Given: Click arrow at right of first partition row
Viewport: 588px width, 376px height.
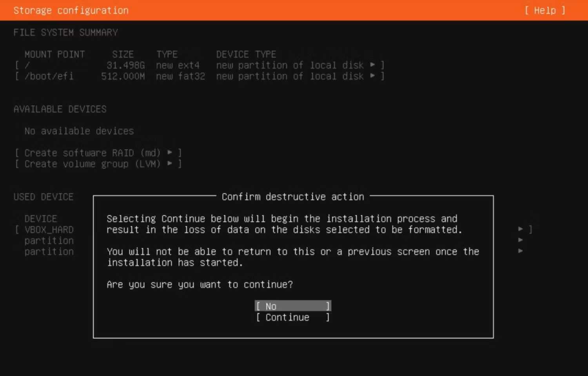Looking at the screenshot, I should click(x=521, y=240).
